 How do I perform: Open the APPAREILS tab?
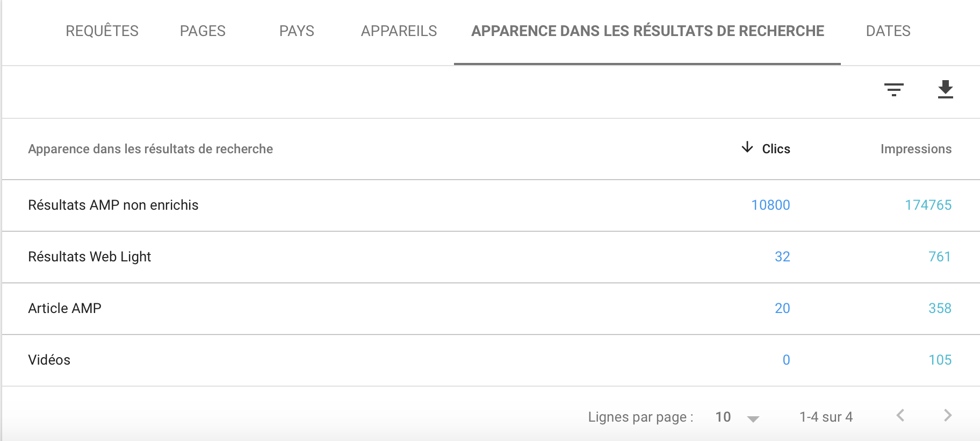click(399, 31)
